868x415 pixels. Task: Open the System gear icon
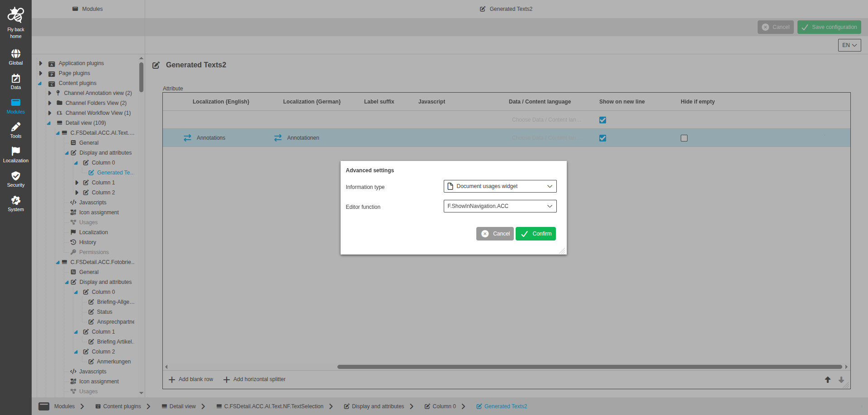tap(16, 200)
